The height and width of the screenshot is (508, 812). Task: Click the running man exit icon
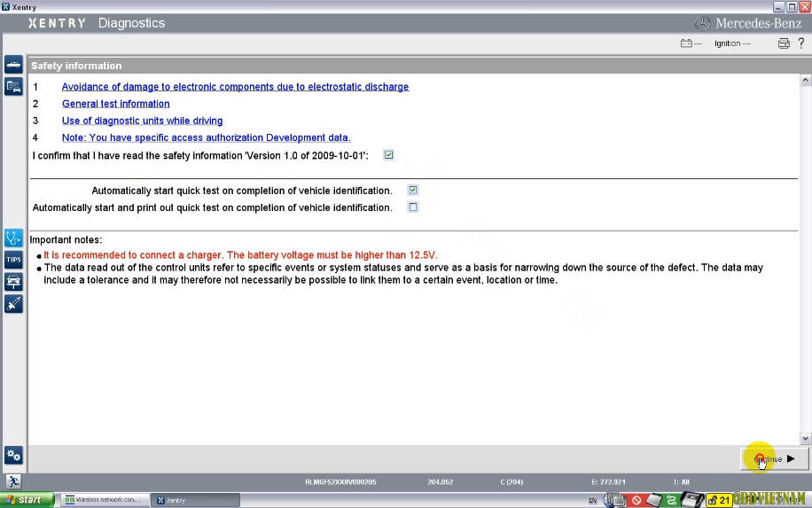pyautogui.click(x=13, y=481)
